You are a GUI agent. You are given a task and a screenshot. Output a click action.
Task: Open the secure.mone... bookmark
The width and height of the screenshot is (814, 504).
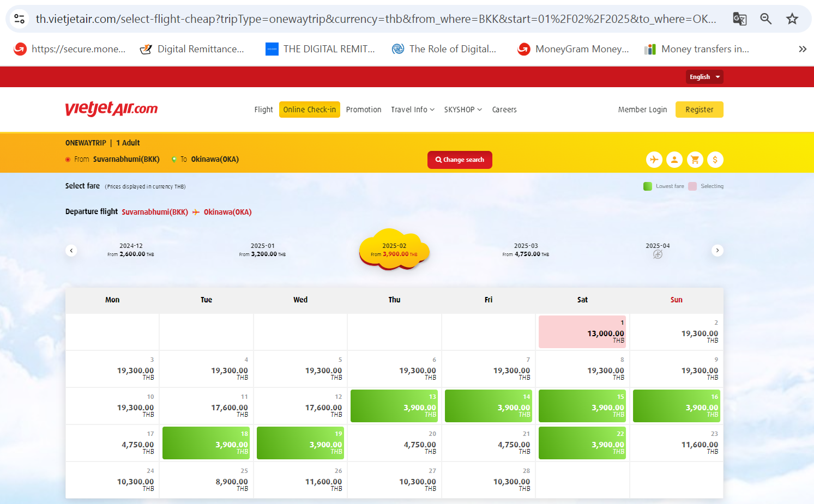point(69,49)
